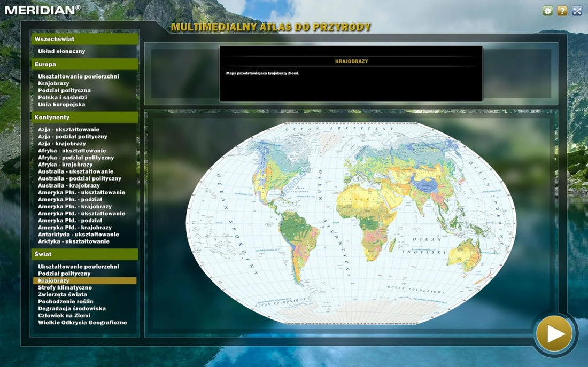Viewport: 588px width, 367px height.
Task: Choose Polska i sąsiedzi map
Action: [62, 97]
